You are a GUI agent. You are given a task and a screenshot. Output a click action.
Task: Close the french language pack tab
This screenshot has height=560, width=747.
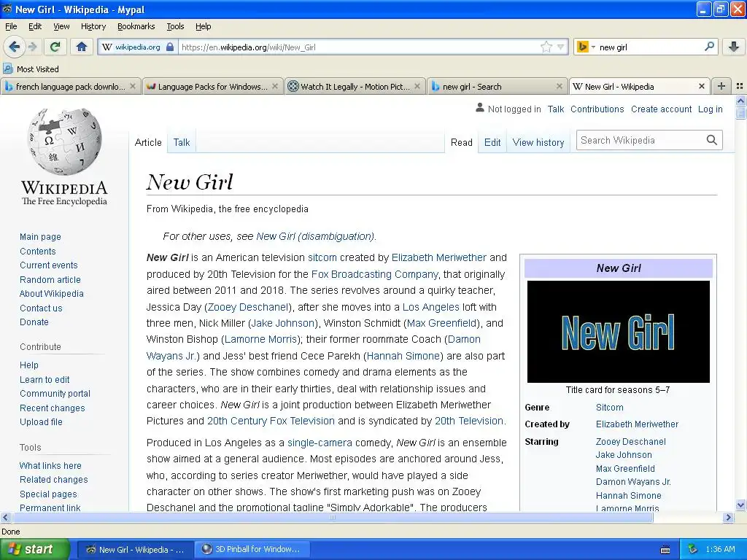133,86
